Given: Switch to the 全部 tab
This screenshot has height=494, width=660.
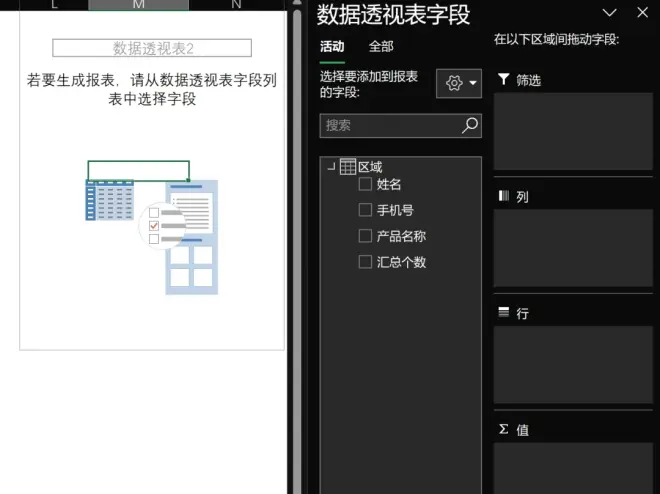Looking at the screenshot, I should (381, 46).
